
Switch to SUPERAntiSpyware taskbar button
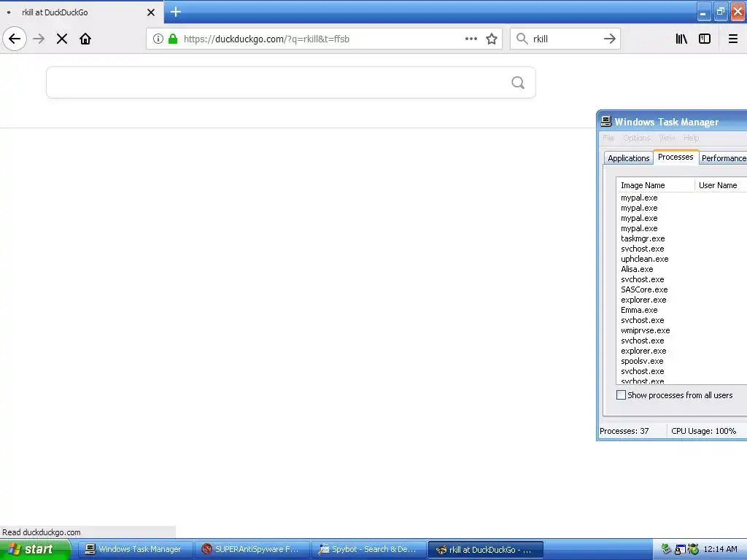pos(252,549)
